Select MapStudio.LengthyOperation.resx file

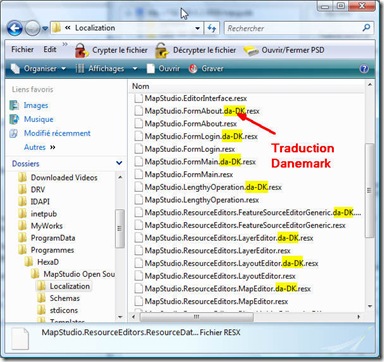(x=197, y=200)
